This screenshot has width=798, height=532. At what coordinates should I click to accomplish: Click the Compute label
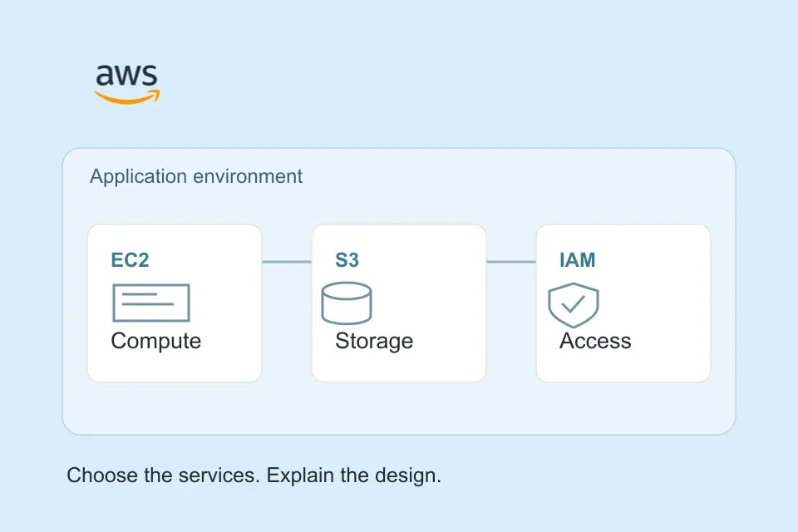tap(156, 341)
